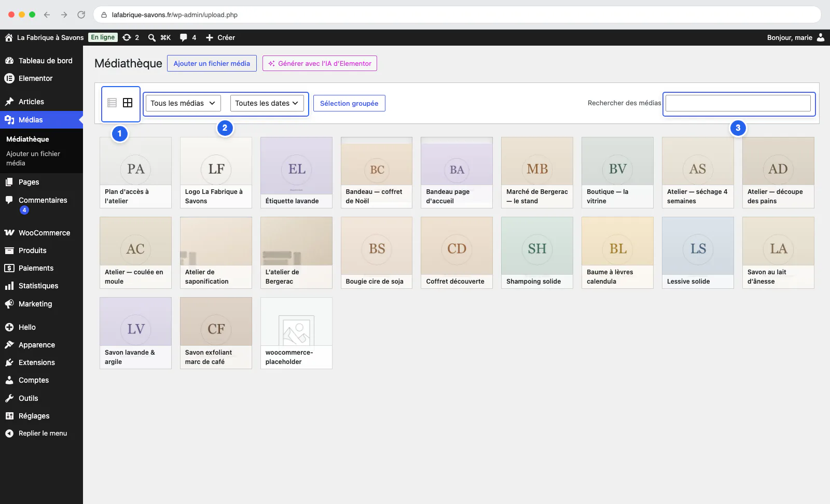830x504 pixels.
Task: Open the search ⌘K icon
Action: (x=152, y=37)
